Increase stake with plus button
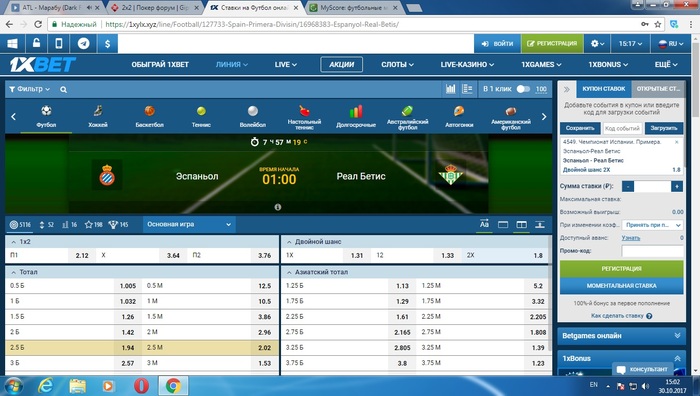Viewport: 700px width, 396px height. (677, 186)
